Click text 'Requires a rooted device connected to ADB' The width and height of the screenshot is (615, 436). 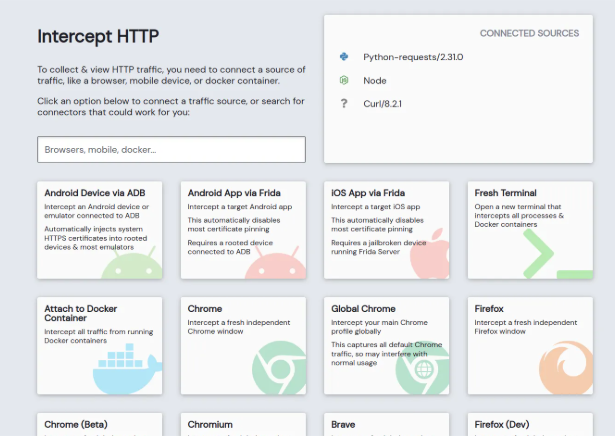click(230, 247)
